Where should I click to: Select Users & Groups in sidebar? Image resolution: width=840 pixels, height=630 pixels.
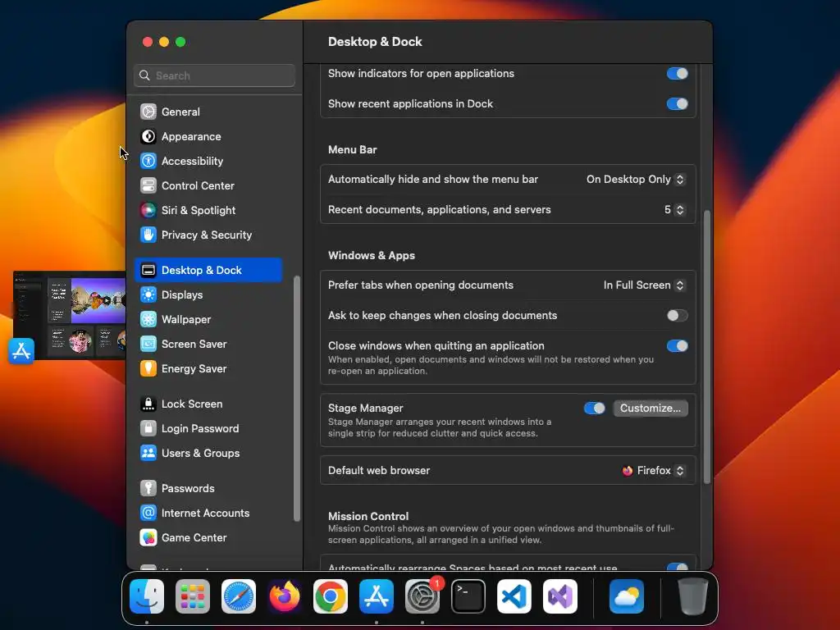[x=208, y=453]
